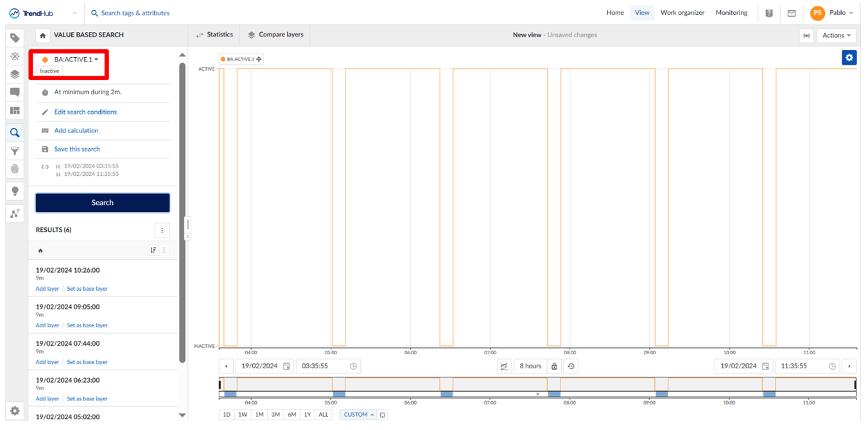Click the lightbulb recommendations icon
The height and width of the screenshot is (430, 868).
[x=15, y=191]
